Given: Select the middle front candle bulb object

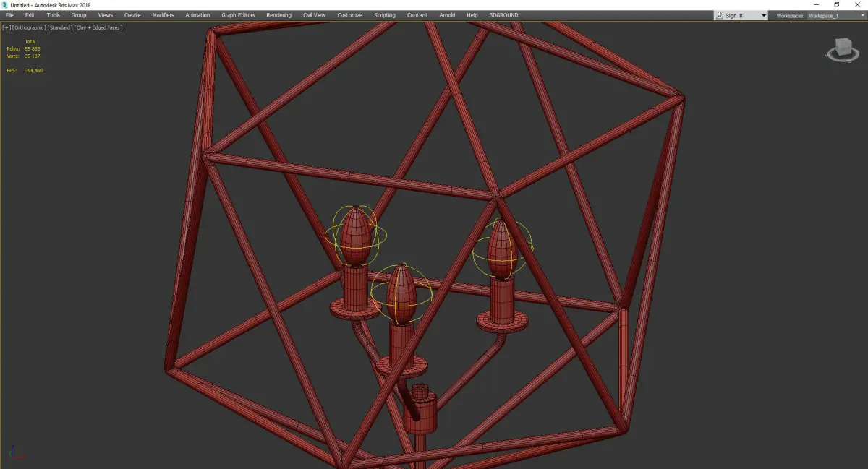Looking at the screenshot, I should (401, 293).
